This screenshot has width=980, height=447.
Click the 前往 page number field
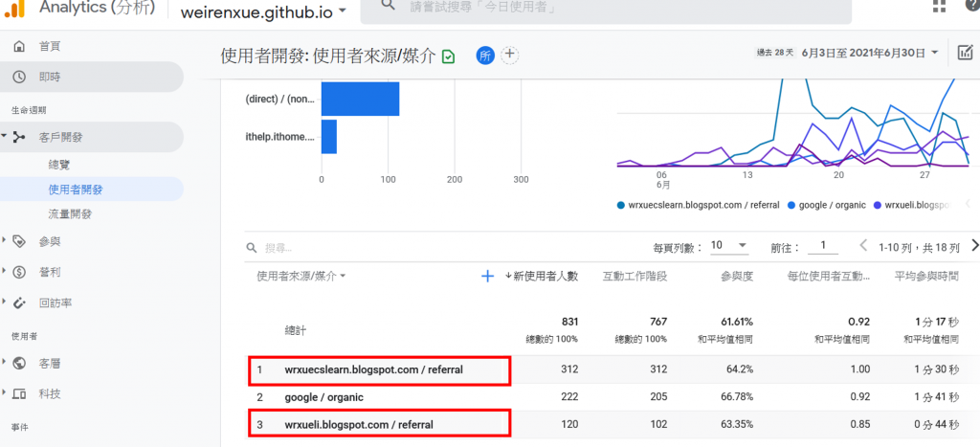pos(823,246)
